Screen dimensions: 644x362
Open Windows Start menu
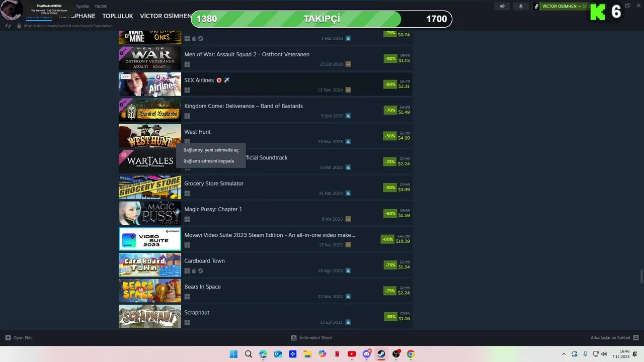coord(233,354)
